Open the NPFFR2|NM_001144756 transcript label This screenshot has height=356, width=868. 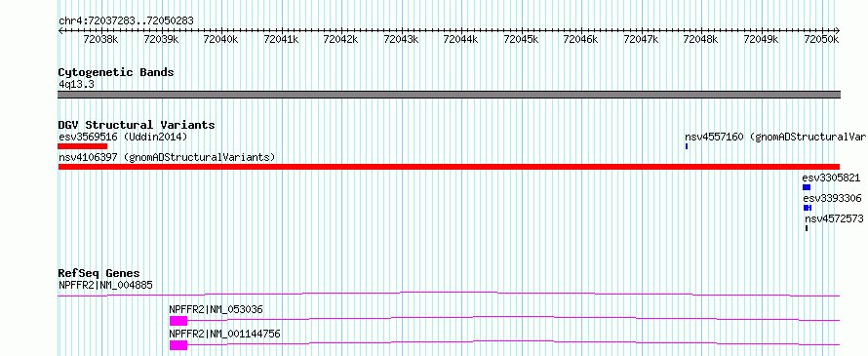(225, 334)
